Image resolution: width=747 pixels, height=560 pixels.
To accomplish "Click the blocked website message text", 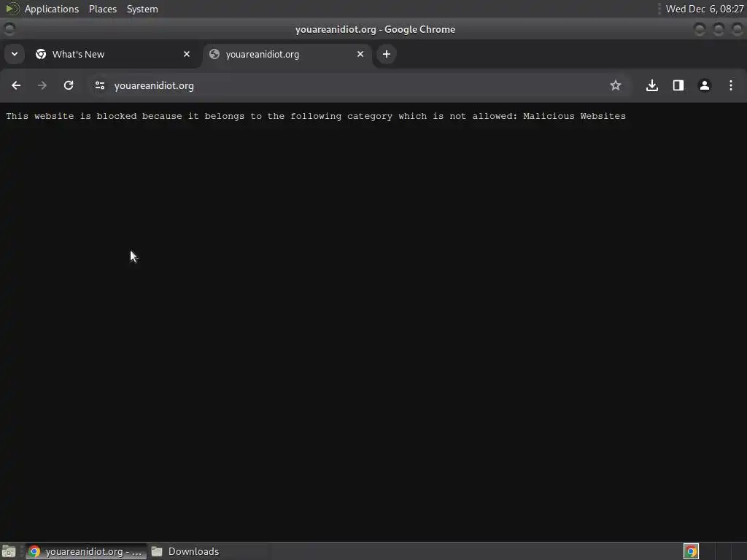I will [x=316, y=116].
